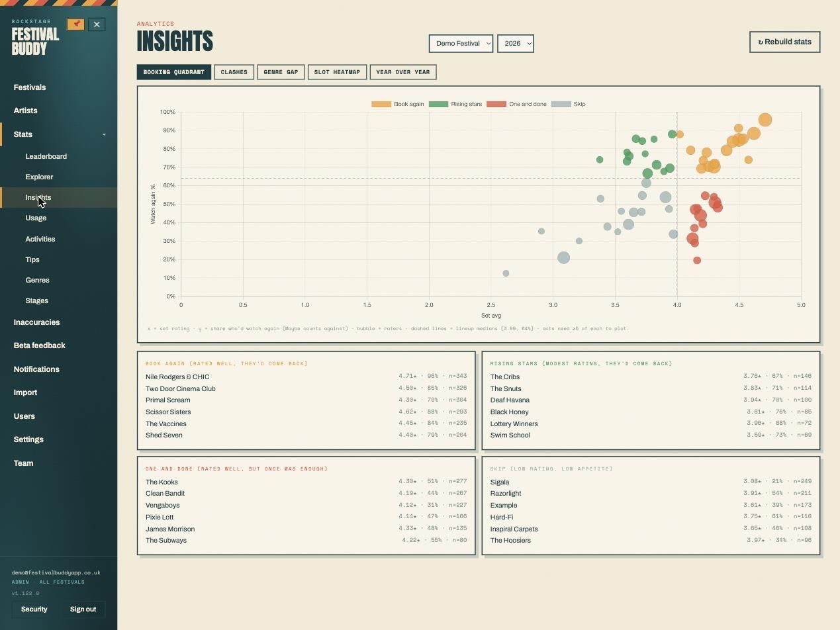Click The Hoosiers row
The image size is (840, 630).
[651, 540]
